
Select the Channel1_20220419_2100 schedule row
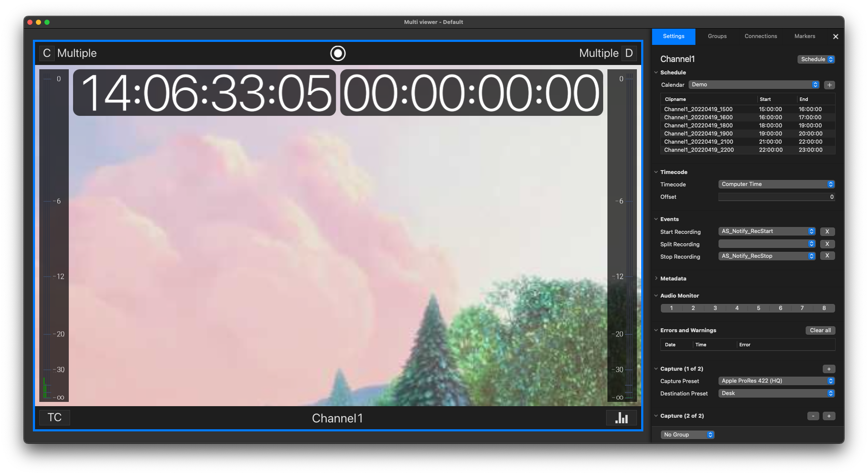point(748,142)
